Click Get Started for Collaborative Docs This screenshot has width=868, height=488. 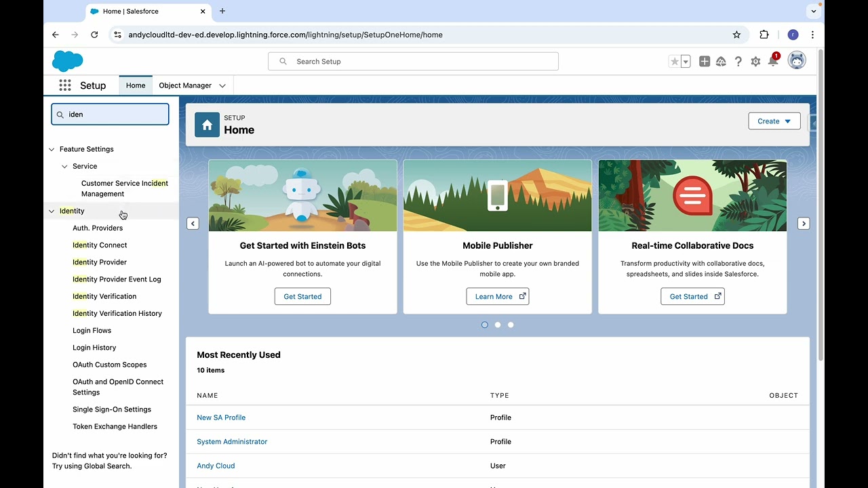[x=692, y=296]
